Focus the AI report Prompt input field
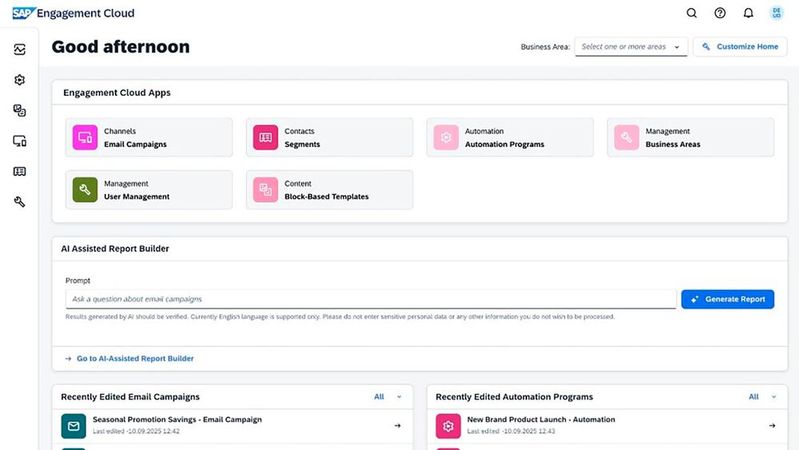799x450 pixels. tap(370, 299)
